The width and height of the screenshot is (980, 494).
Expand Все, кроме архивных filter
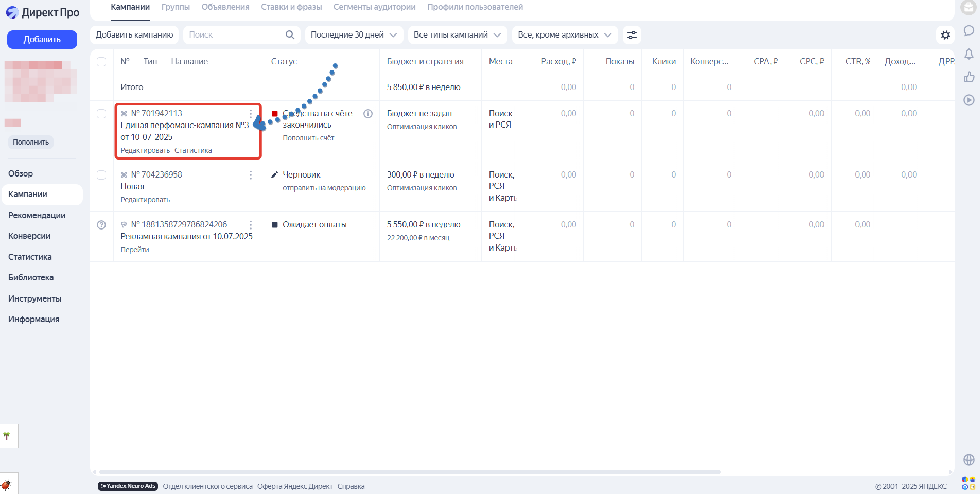[564, 35]
